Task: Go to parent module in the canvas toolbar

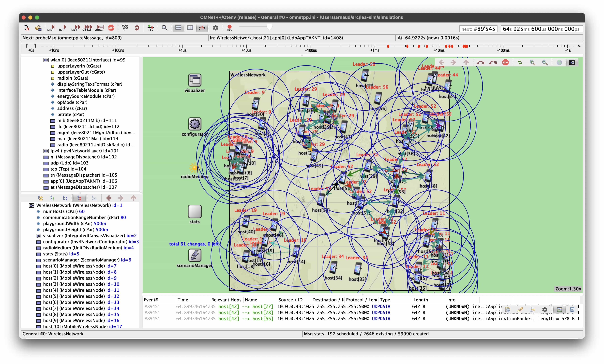Action: (466, 62)
